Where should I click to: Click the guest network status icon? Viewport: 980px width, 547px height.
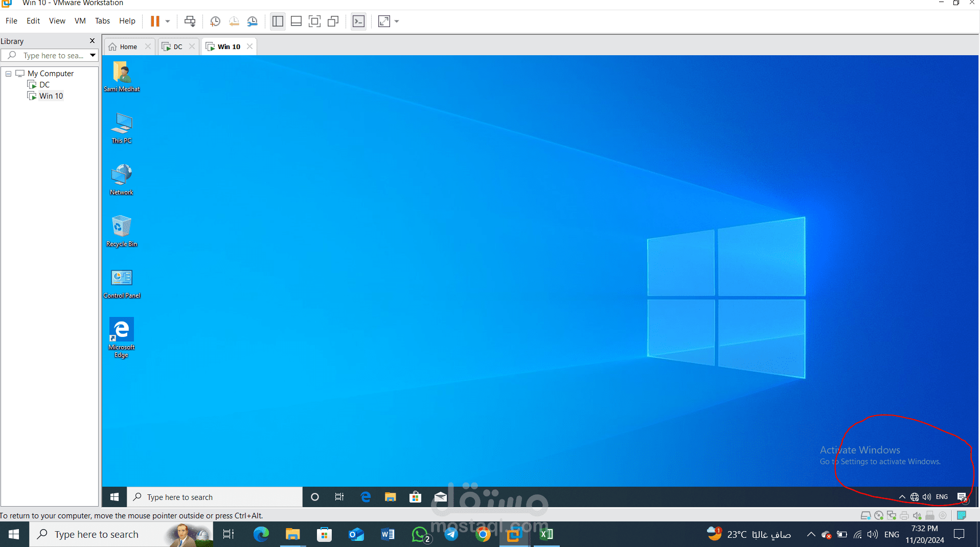(915, 497)
